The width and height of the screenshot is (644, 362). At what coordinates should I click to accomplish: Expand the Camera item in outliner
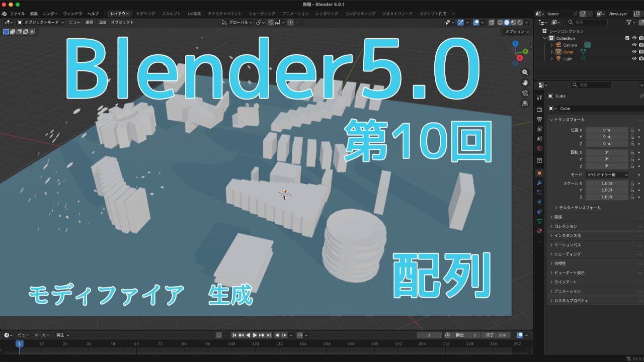(551, 45)
